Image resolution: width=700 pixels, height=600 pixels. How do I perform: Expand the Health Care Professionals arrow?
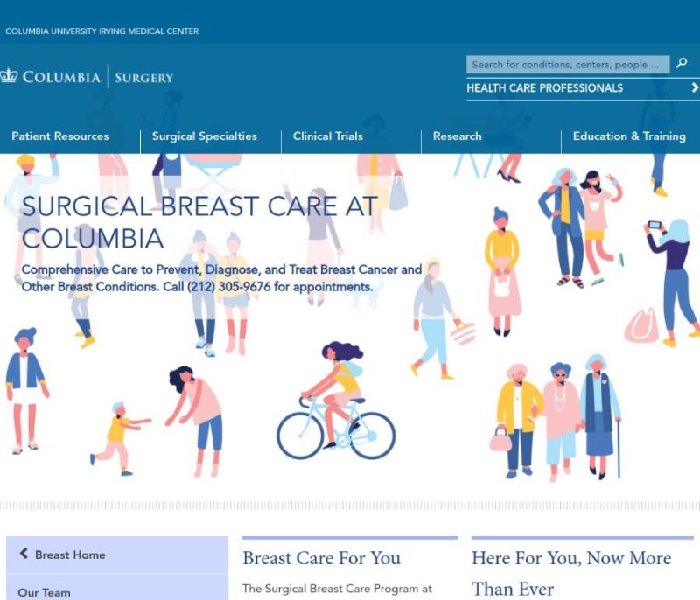tap(695, 87)
